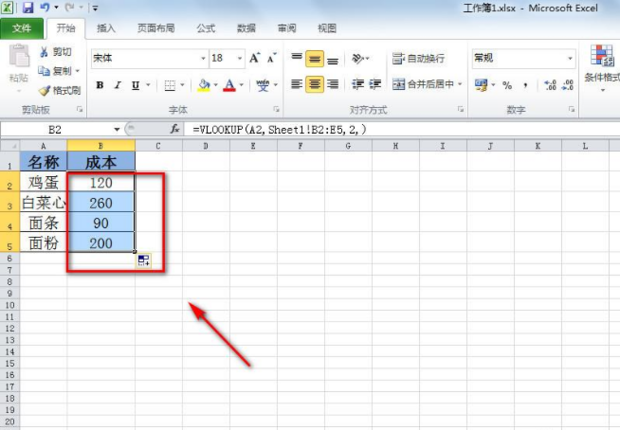Click the Auto Fill Options icon
The image size is (620, 430).
(x=144, y=260)
